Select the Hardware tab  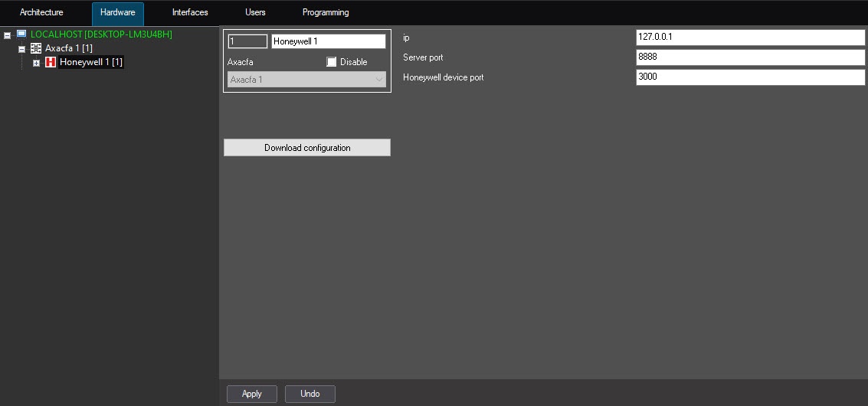point(117,12)
